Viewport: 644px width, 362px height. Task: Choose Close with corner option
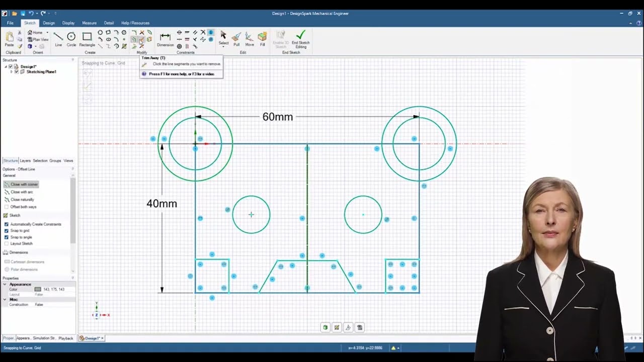pos(21,185)
